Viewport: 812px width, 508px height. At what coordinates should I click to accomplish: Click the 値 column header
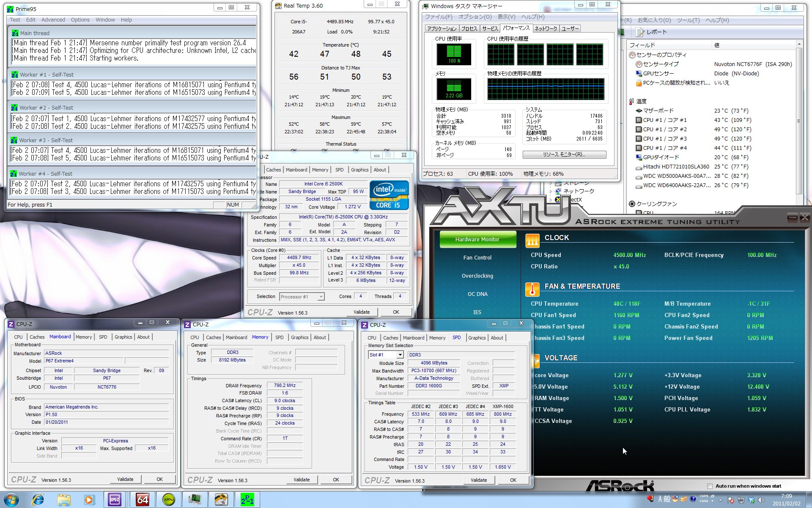(754, 45)
